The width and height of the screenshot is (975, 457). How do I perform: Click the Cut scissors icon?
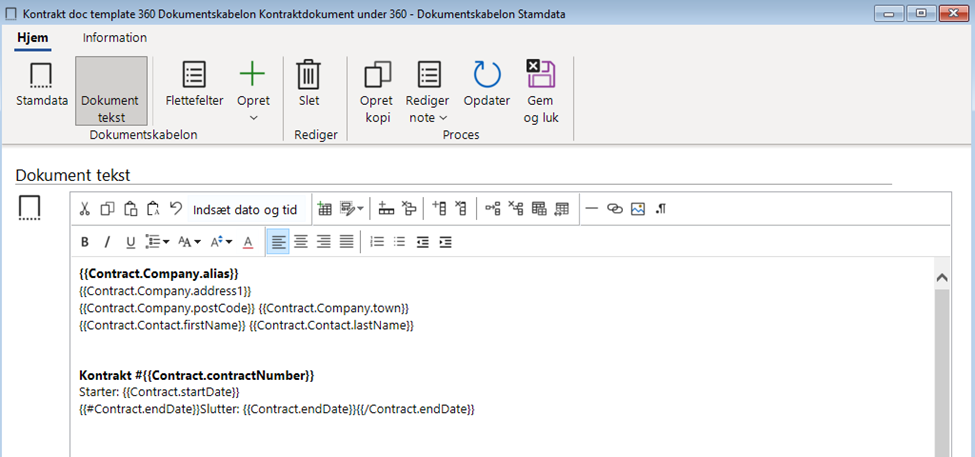tap(85, 209)
